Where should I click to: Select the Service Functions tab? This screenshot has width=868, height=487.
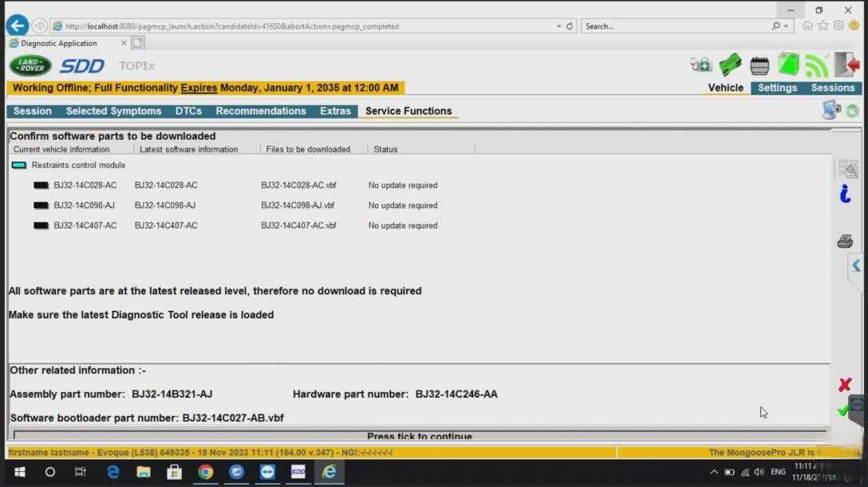(x=408, y=111)
